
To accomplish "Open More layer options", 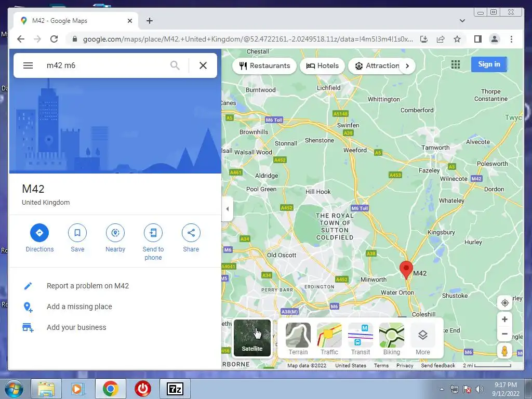I will click(x=423, y=339).
